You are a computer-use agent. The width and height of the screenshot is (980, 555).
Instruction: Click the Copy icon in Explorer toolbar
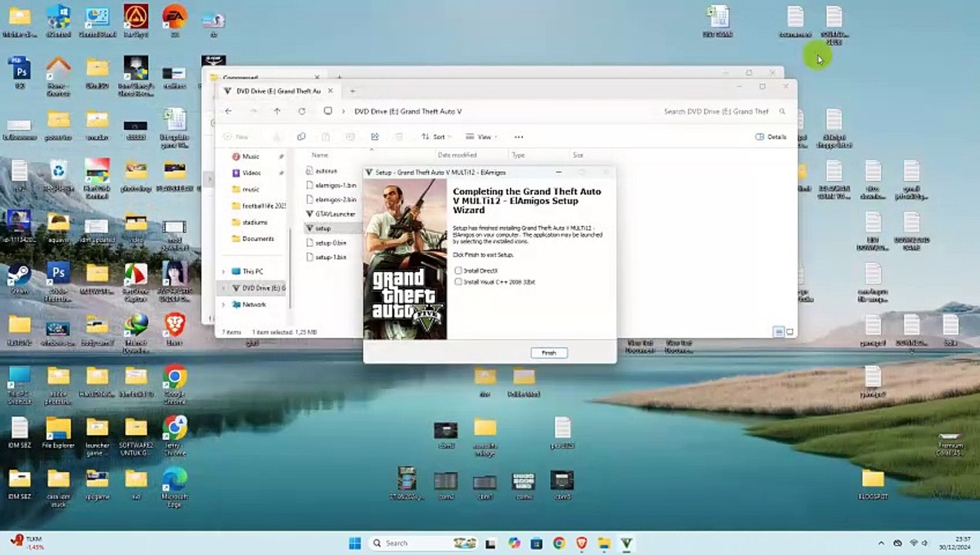point(301,136)
